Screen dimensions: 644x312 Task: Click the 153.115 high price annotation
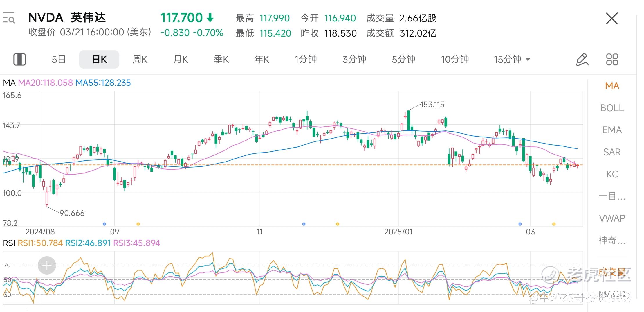click(432, 105)
